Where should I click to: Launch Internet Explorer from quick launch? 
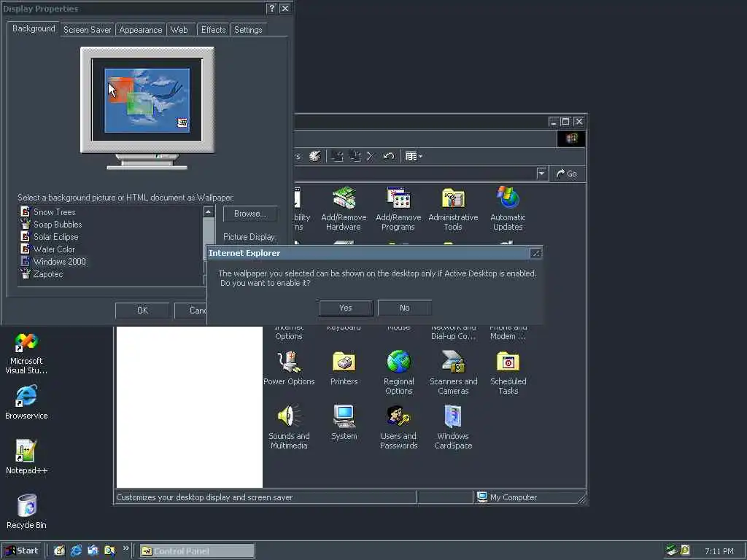[x=76, y=551]
